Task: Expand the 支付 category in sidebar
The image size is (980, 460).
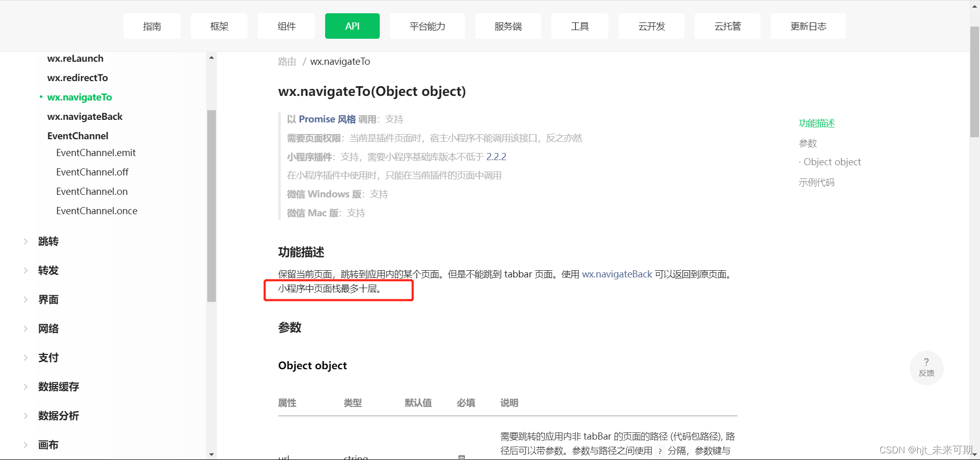Action: pos(48,357)
